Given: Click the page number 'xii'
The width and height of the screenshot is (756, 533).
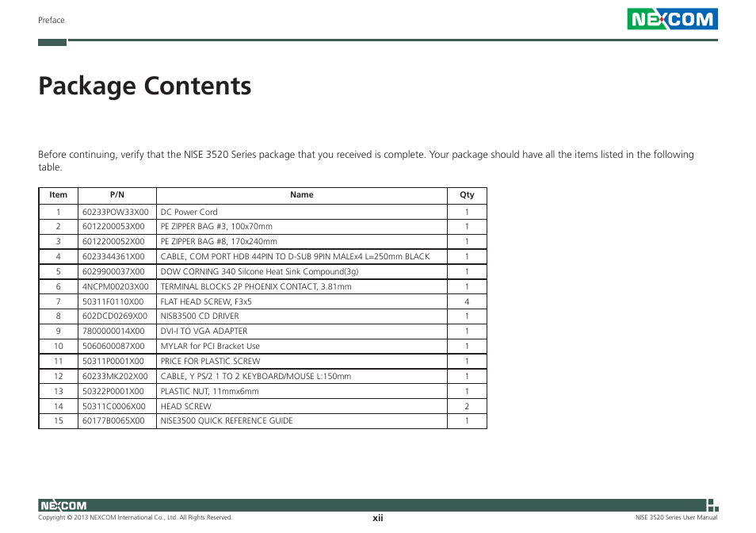Looking at the screenshot, I should pos(377,518).
